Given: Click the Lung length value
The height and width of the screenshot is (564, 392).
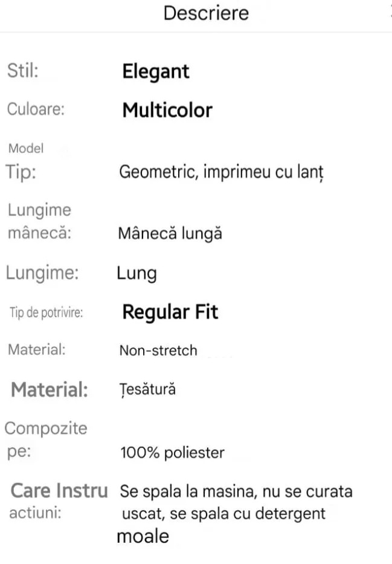Looking at the screenshot, I should point(137,273).
